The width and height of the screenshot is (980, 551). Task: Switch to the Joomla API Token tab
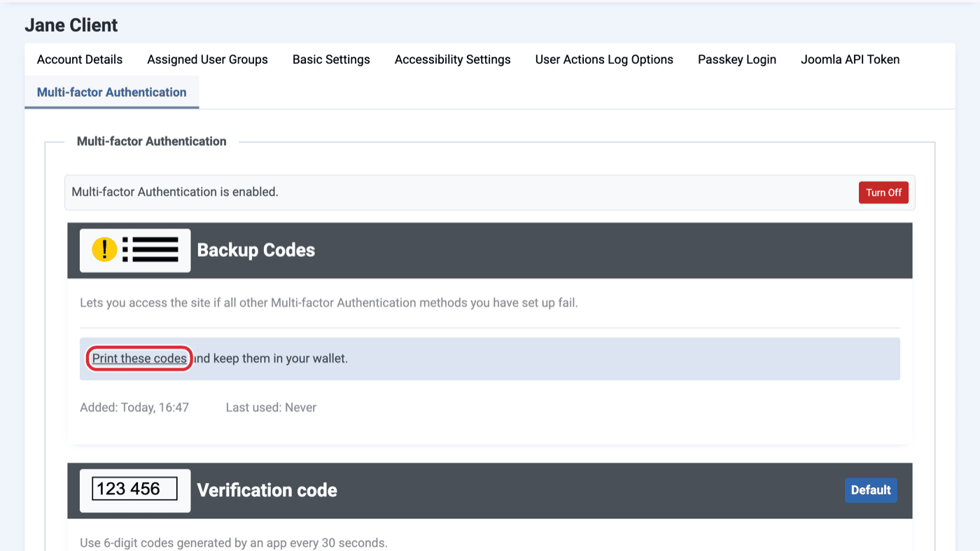point(850,60)
